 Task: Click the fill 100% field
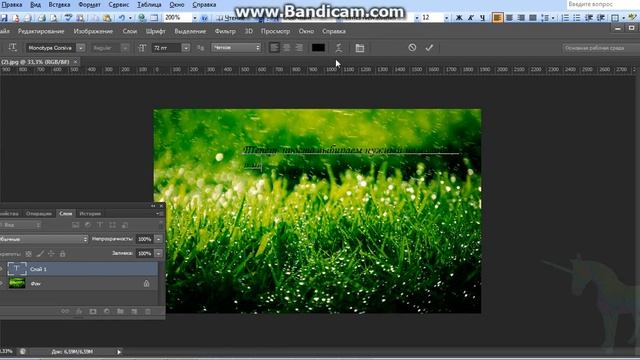144,253
